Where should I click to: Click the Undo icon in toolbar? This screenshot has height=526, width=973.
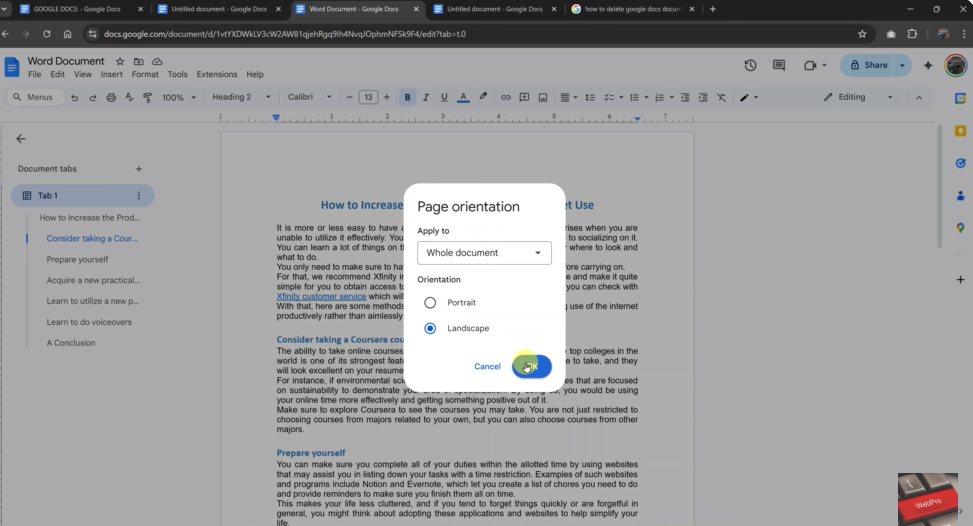pyautogui.click(x=74, y=97)
